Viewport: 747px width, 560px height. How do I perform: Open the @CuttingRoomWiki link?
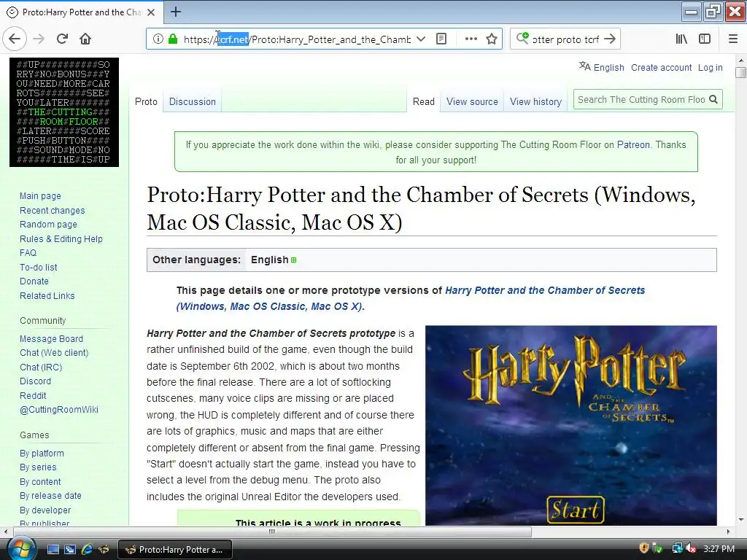click(59, 410)
